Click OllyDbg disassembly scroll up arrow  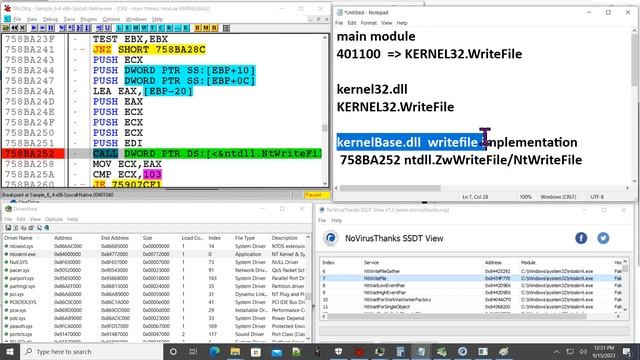click(x=325, y=38)
